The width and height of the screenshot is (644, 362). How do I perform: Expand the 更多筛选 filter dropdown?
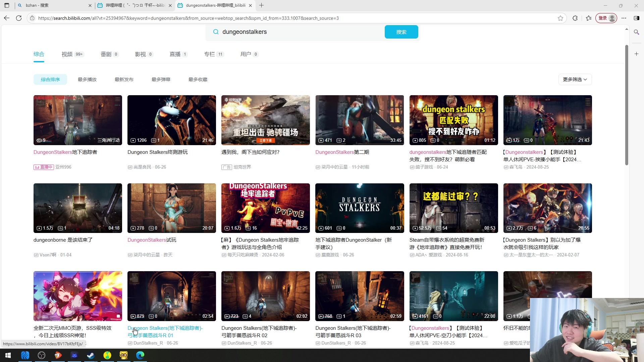click(x=575, y=79)
